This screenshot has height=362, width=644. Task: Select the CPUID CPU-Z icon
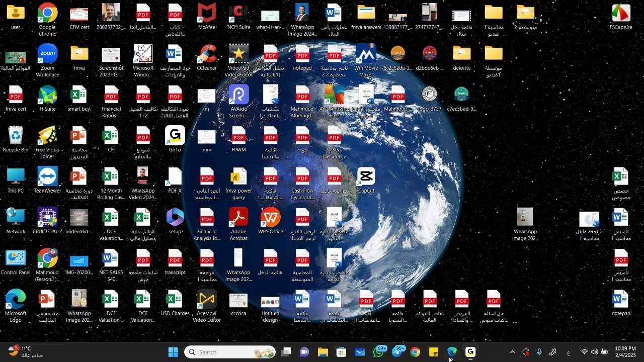click(x=47, y=221)
